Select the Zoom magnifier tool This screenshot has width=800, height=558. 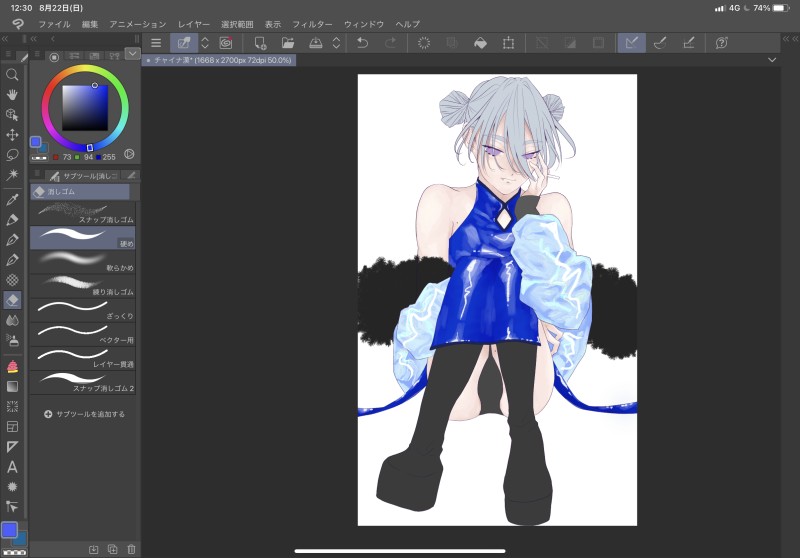[12, 74]
